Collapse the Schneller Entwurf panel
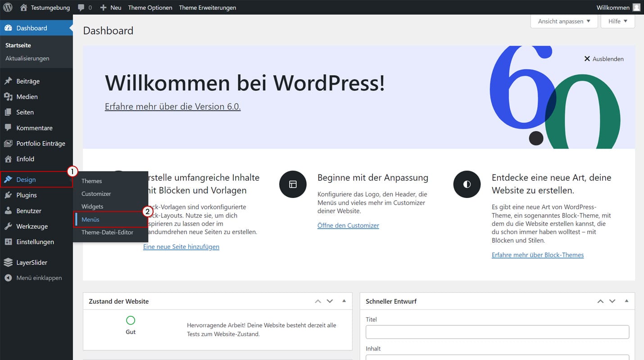Viewport: 644px width, 360px height. click(626, 301)
